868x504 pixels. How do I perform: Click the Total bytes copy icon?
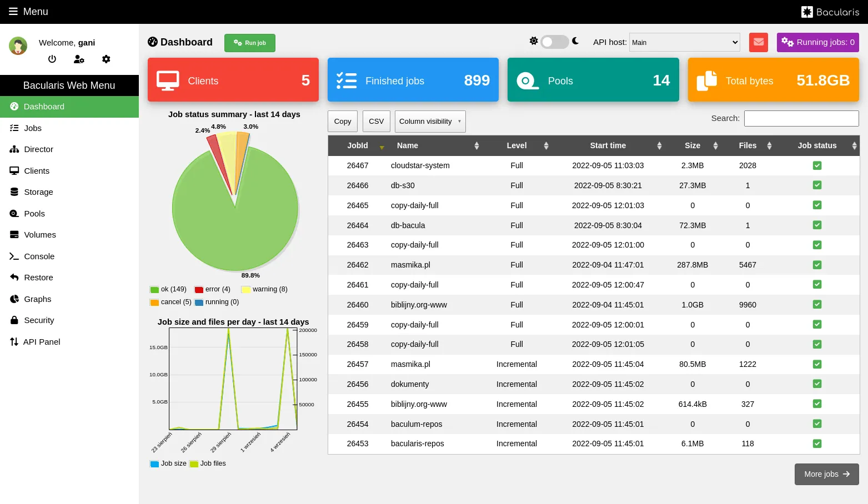[x=706, y=80]
